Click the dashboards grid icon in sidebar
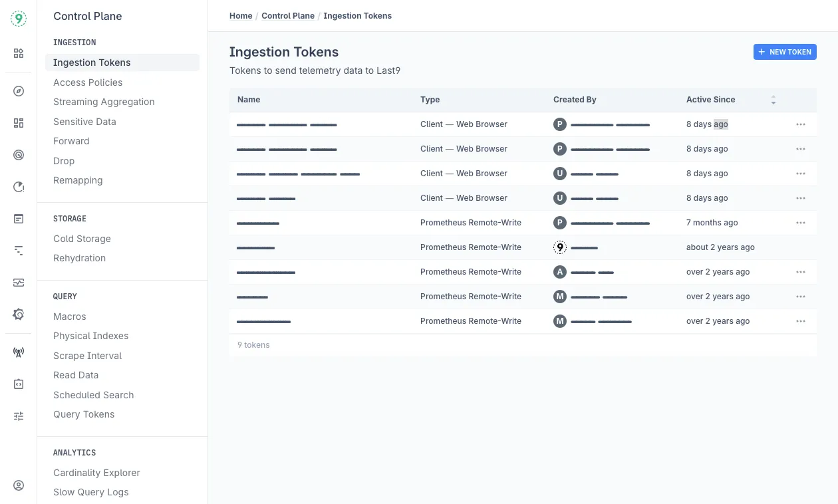Screen dimensions: 838x504 click(19, 123)
